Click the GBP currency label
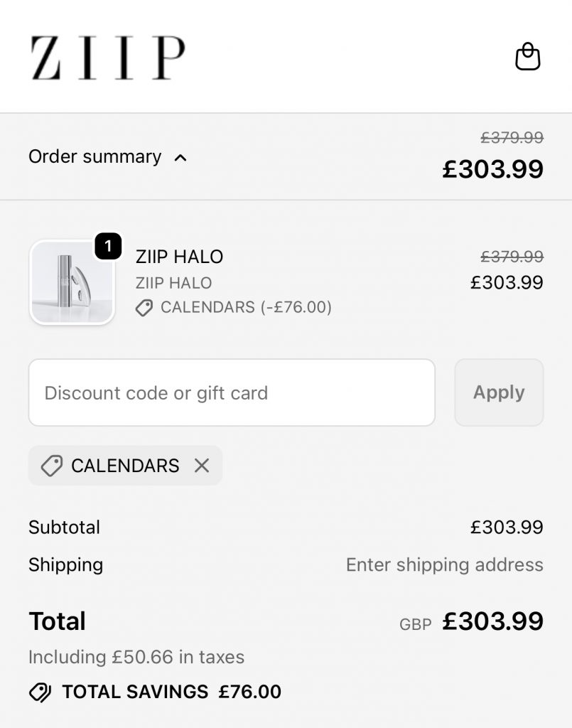Viewport: 572px width, 728px height. (416, 624)
